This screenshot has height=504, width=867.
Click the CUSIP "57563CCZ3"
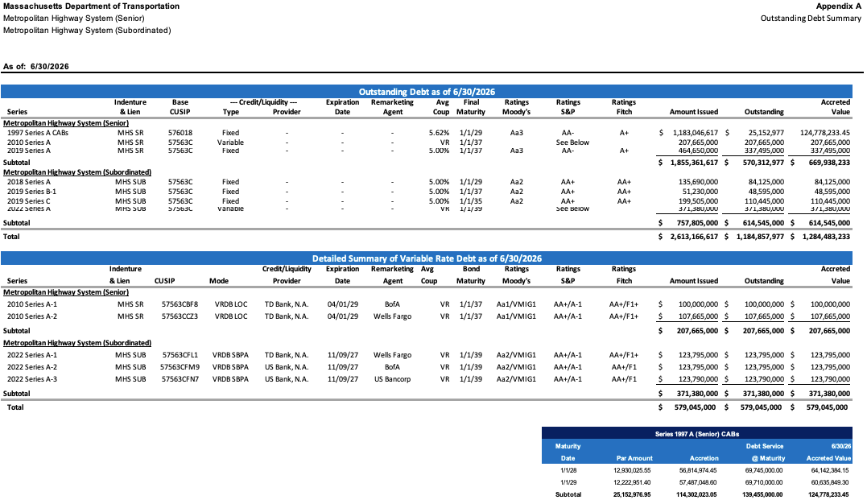tap(180, 316)
